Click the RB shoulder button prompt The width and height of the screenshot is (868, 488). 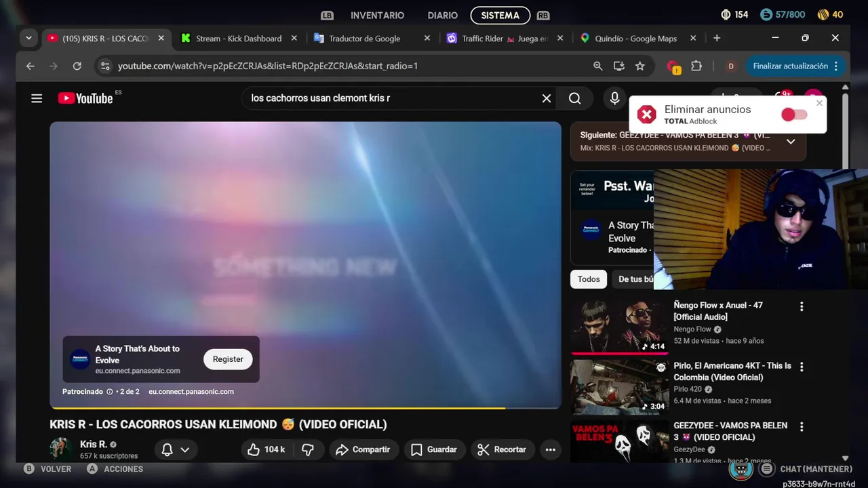click(x=542, y=15)
